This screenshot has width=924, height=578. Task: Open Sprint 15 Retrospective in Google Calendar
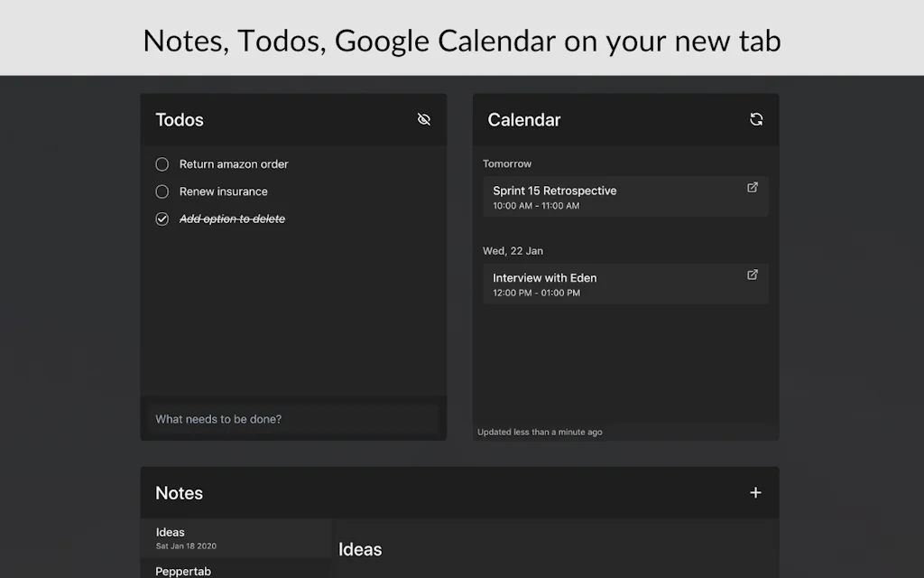(x=752, y=187)
